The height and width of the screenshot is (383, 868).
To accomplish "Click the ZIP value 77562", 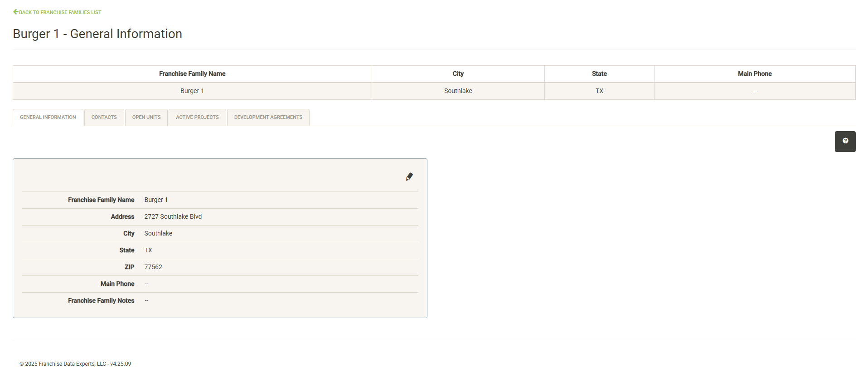I will point(153,267).
